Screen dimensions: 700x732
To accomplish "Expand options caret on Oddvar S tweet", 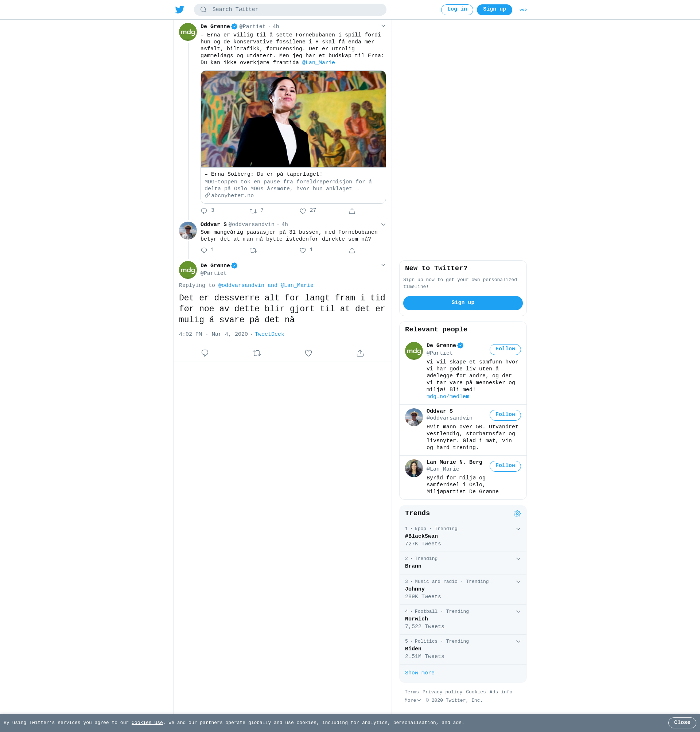I will click(x=383, y=224).
